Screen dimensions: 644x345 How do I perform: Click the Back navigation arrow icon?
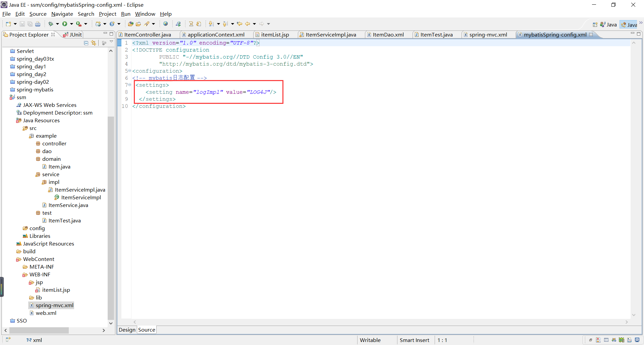[x=248, y=24]
